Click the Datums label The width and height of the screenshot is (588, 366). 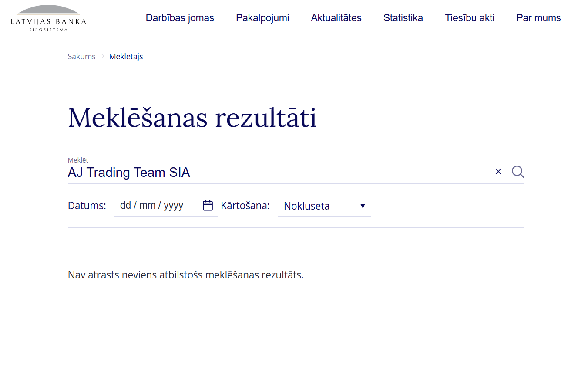tap(87, 206)
